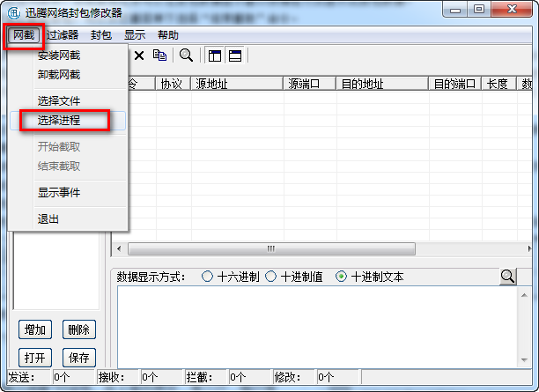Click the delete X toolbar icon

point(139,55)
